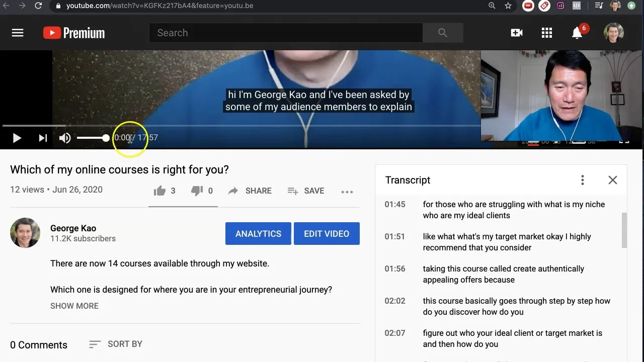The height and width of the screenshot is (362, 644).
Task: Like the video with thumbs up
Action: coord(159,191)
